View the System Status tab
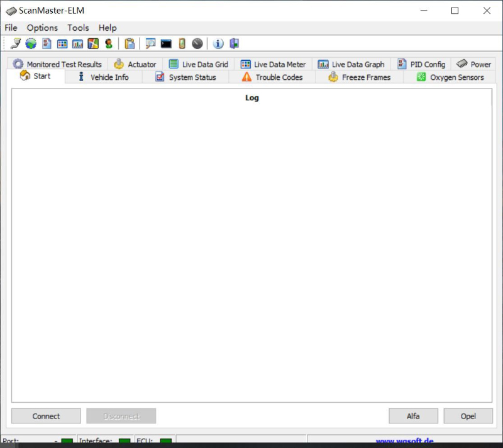Screen dimensions: 503x448 click(x=185, y=77)
